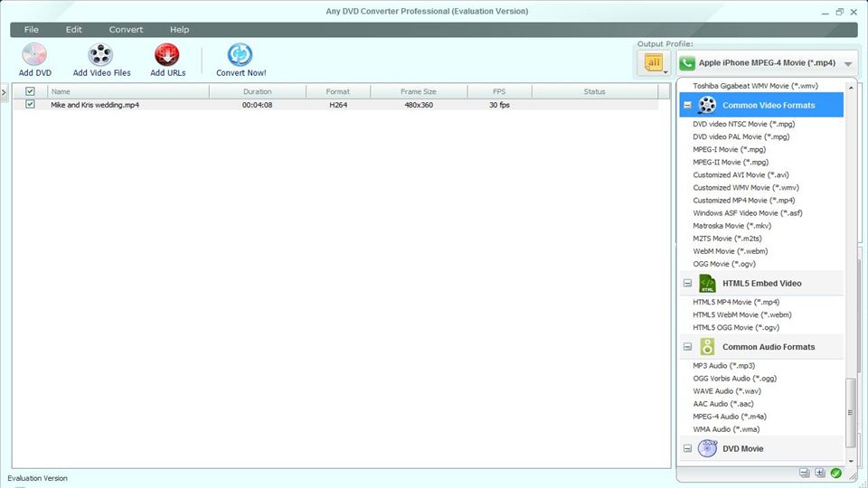The height and width of the screenshot is (488, 868).
Task: Open the File menu
Action: (32, 29)
